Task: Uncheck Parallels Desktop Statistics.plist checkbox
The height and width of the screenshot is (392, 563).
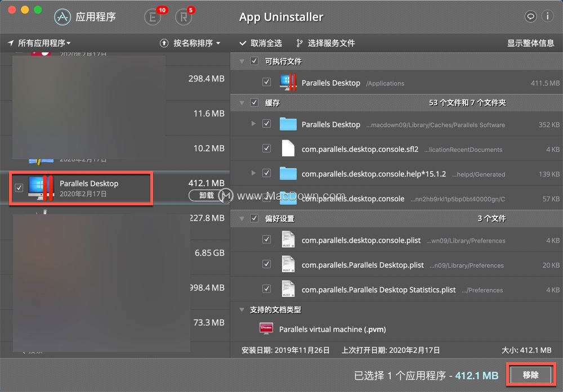Action: point(266,289)
